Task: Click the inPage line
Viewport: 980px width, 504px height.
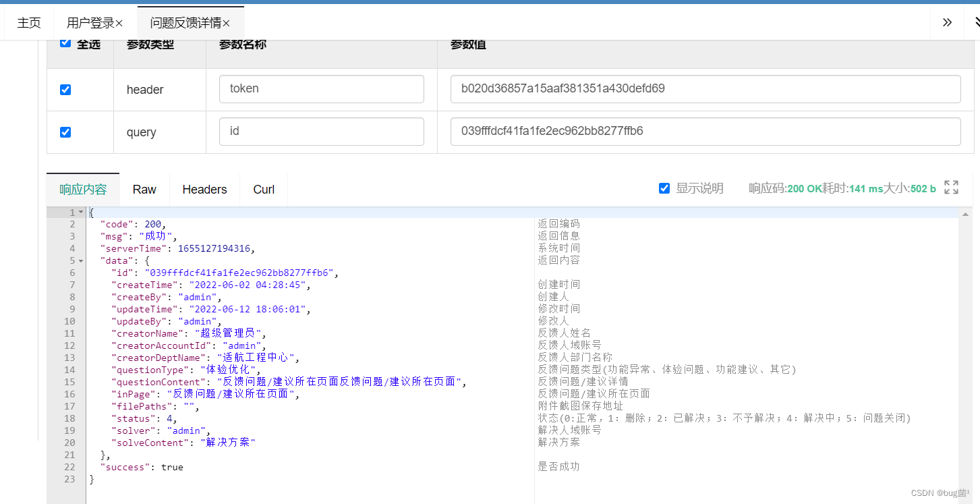Action: point(206,395)
